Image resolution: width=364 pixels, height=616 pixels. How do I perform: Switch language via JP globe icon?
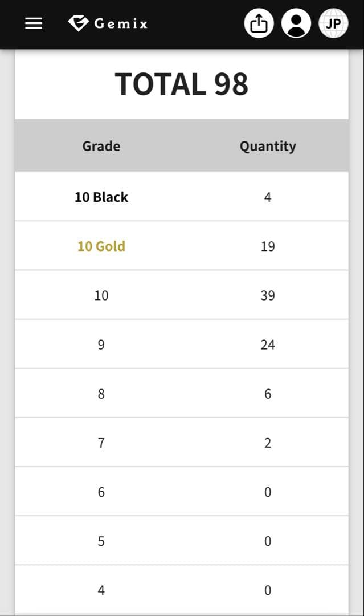click(x=333, y=23)
